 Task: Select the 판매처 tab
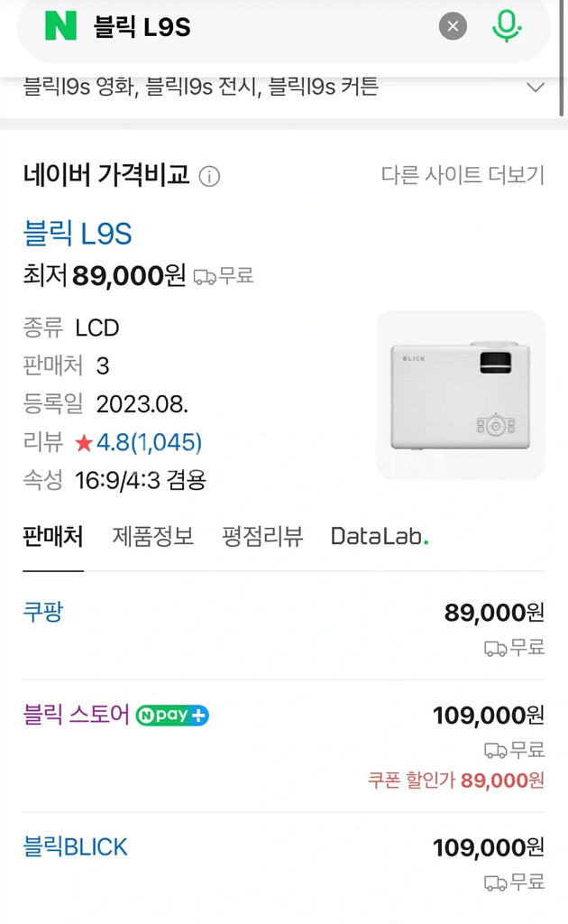(x=51, y=534)
